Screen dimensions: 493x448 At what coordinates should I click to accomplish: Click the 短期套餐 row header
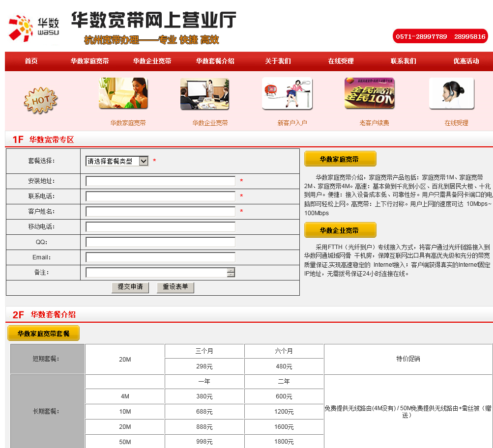pos(48,359)
